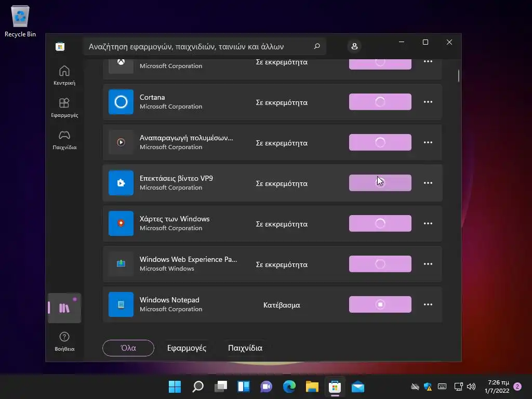Open Windows Security tray icon

point(428,387)
